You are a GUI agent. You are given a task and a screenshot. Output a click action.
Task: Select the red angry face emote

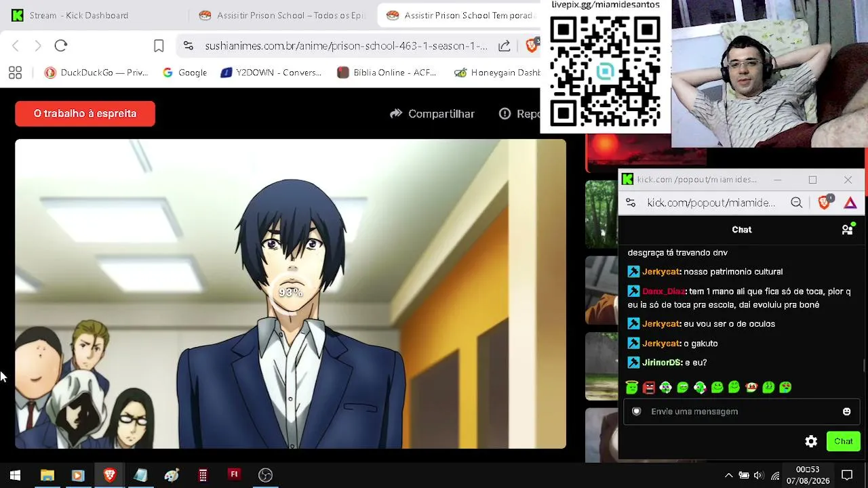649,387
